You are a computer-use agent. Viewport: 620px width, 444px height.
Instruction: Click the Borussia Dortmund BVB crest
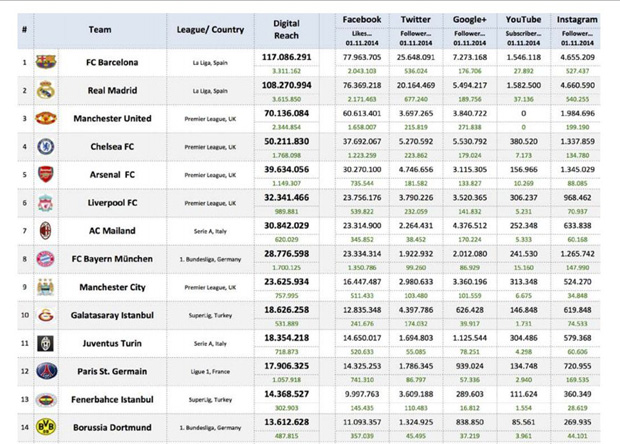point(46,427)
